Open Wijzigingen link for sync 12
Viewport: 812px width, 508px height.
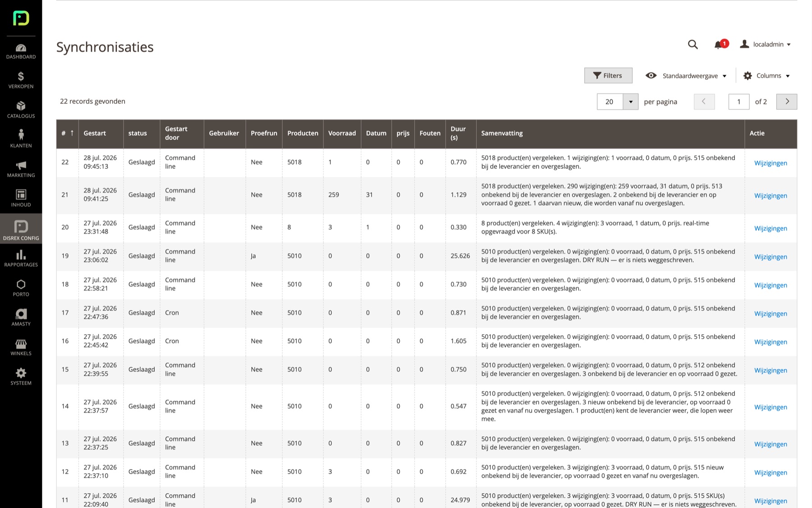tap(770, 472)
